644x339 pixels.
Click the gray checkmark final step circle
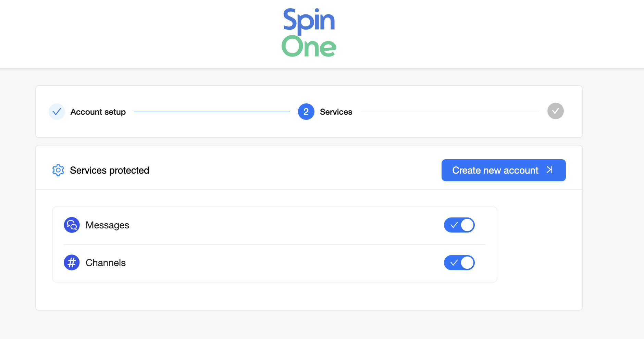point(555,111)
